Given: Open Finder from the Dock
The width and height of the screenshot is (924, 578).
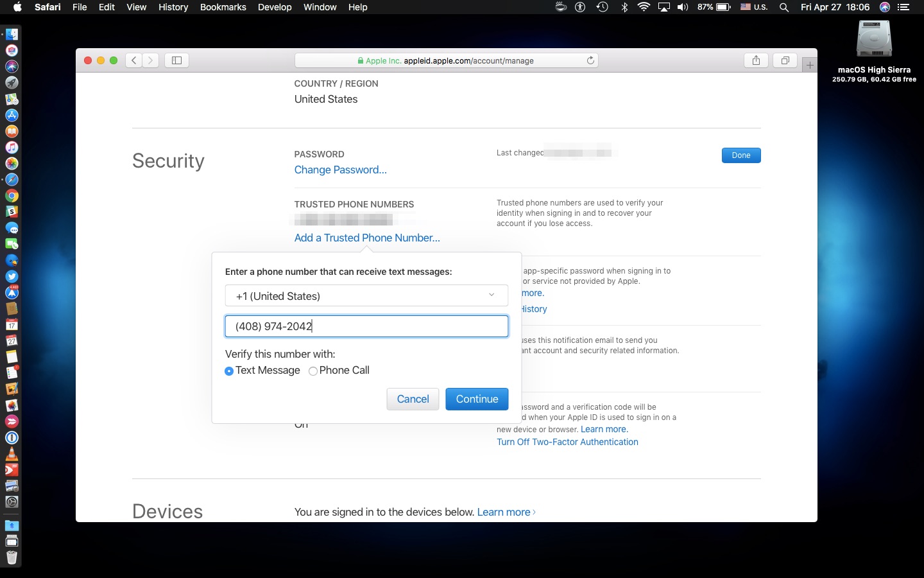Looking at the screenshot, I should tap(12, 34).
